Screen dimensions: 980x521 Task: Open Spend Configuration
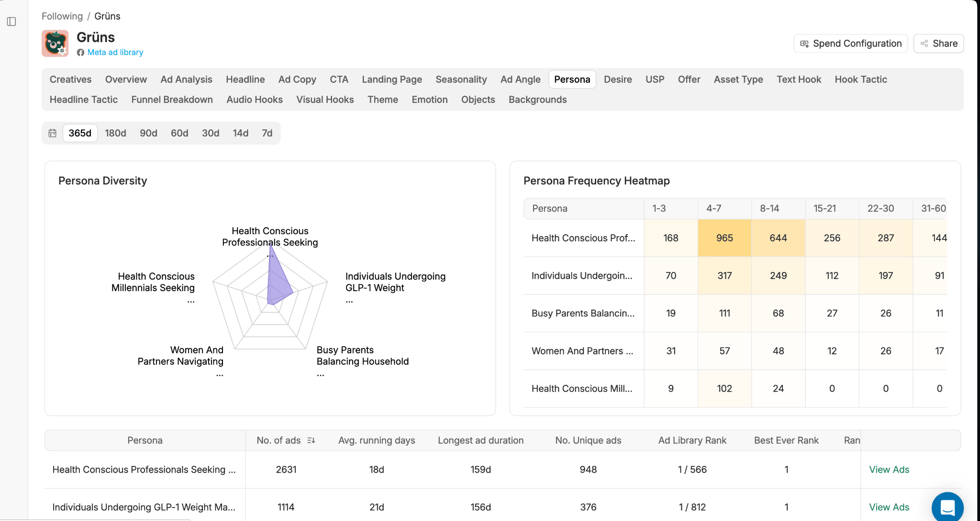coord(851,44)
